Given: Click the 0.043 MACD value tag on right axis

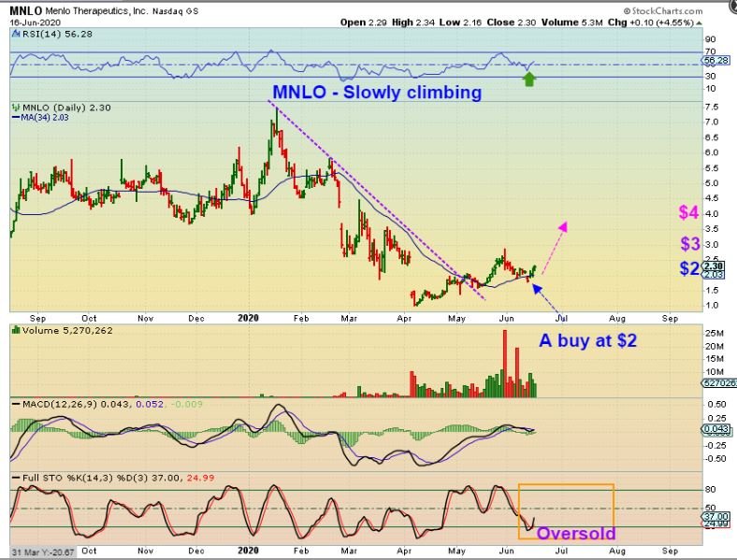Looking at the screenshot, I should [716, 428].
